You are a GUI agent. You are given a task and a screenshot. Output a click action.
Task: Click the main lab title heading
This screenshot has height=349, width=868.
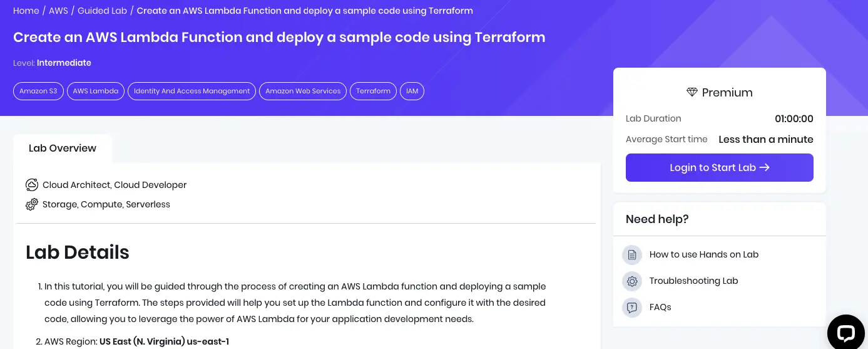click(x=279, y=37)
